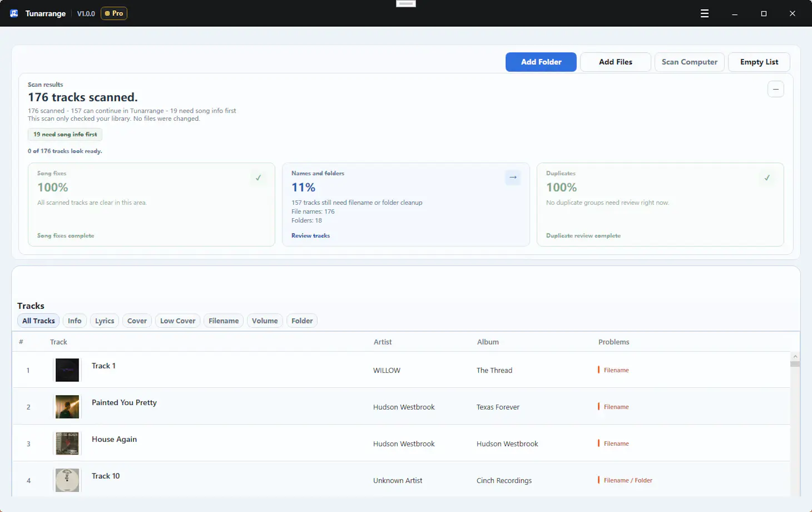Filter tracks by Volume

(x=265, y=321)
